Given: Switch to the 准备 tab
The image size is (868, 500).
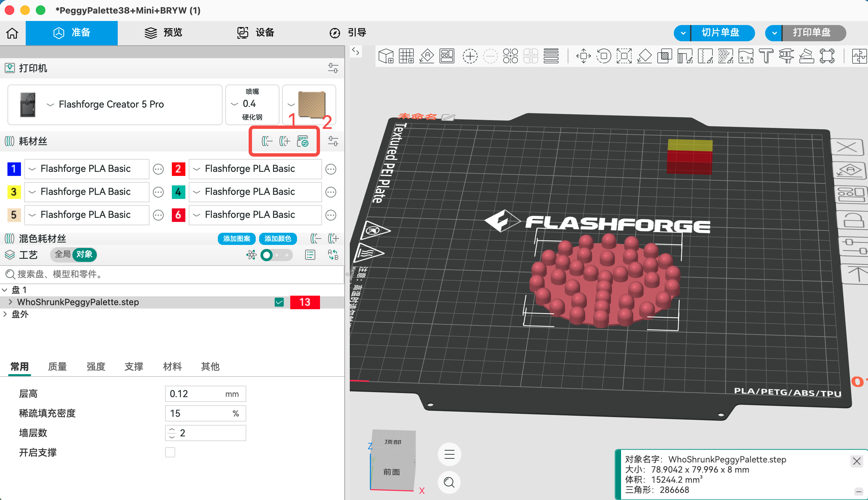Looking at the screenshot, I should click(72, 33).
